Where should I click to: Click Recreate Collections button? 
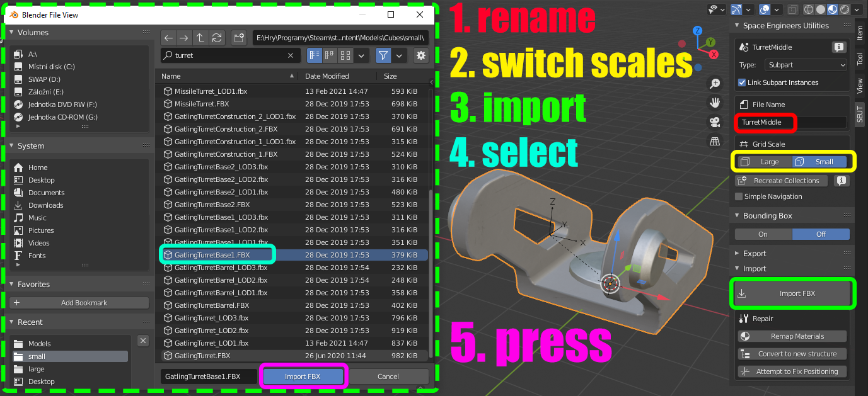point(781,181)
